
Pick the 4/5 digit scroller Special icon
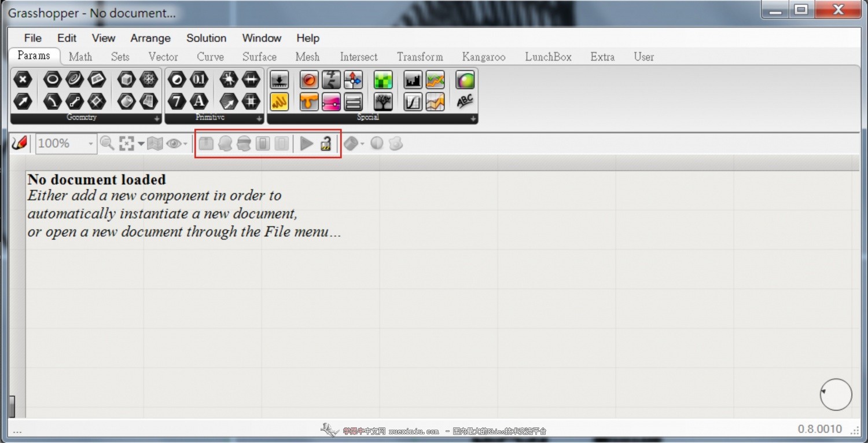[332, 79]
